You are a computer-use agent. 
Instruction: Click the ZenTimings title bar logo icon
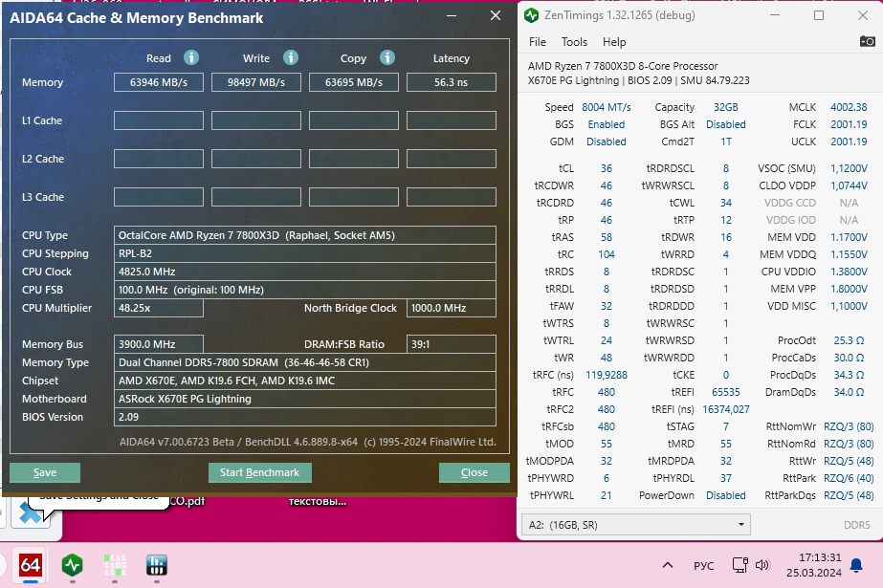(531, 15)
